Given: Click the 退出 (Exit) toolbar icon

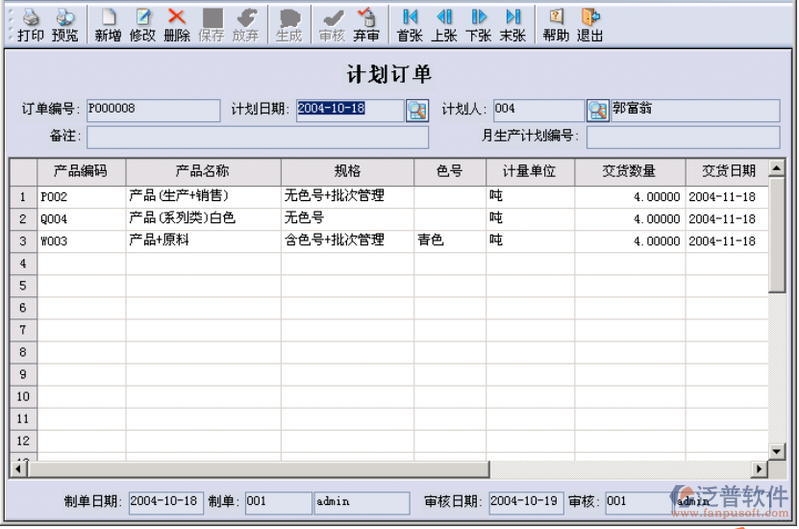Looking at the screenshot, I should 590,24.
